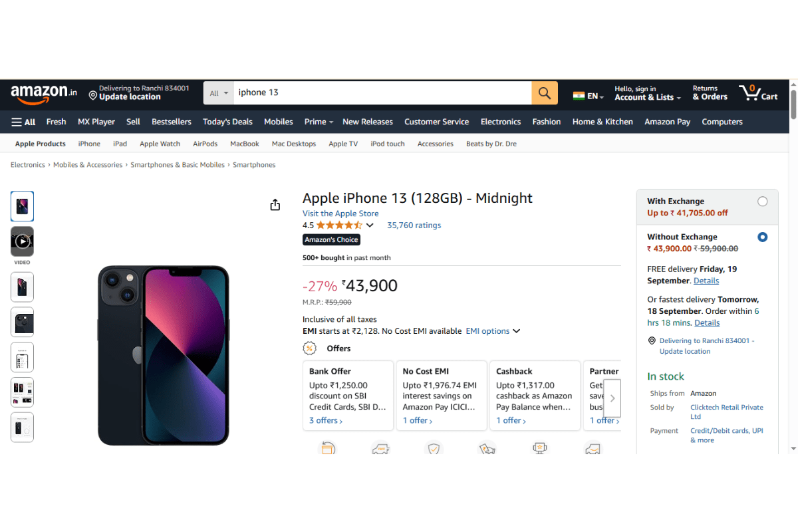Open 3 offers under Bank Offer
Viewport: 798px width, 532px height.
tap(325, 420)
